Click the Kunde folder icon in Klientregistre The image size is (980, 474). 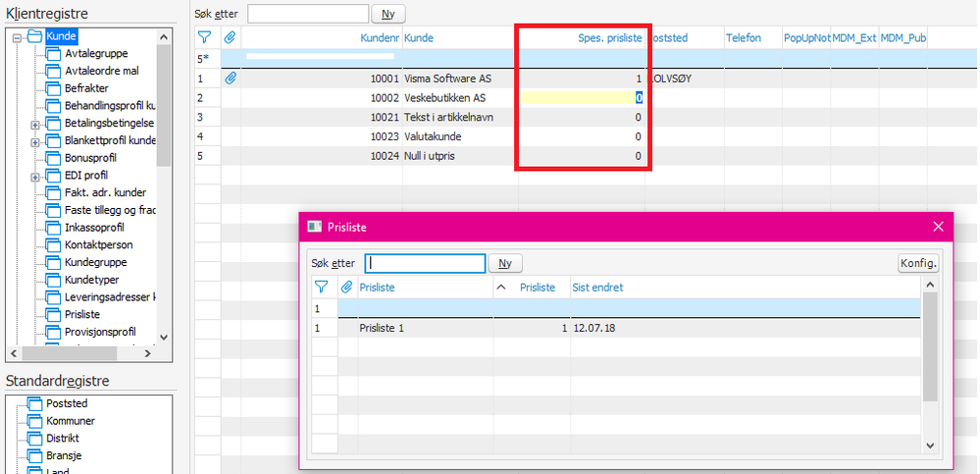tap(35, 36)
